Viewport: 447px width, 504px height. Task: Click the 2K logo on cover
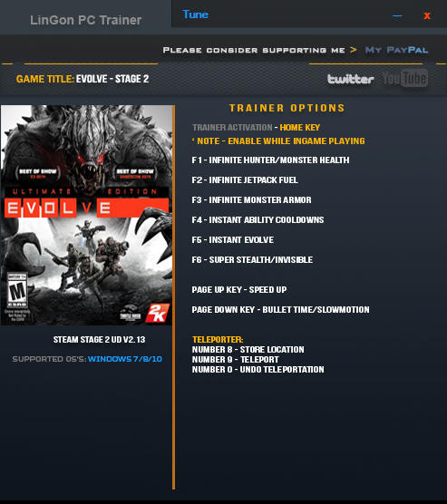(157, 313)
